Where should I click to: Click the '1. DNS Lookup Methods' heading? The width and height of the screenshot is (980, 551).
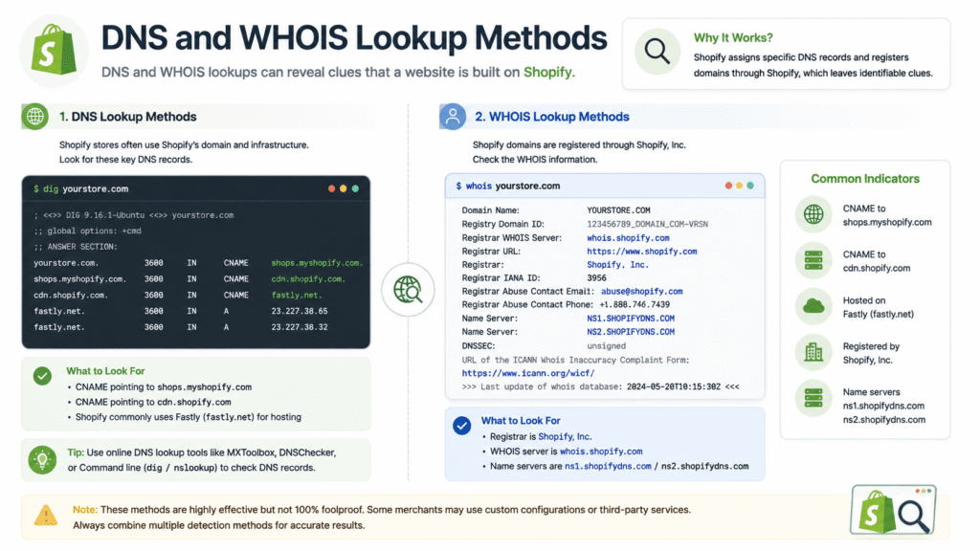coord(127,117)
